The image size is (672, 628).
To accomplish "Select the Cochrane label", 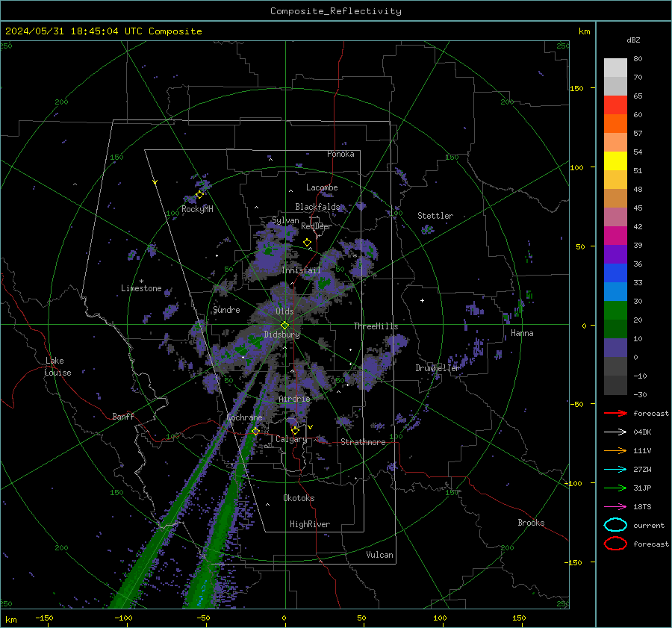I will point(244,417).
